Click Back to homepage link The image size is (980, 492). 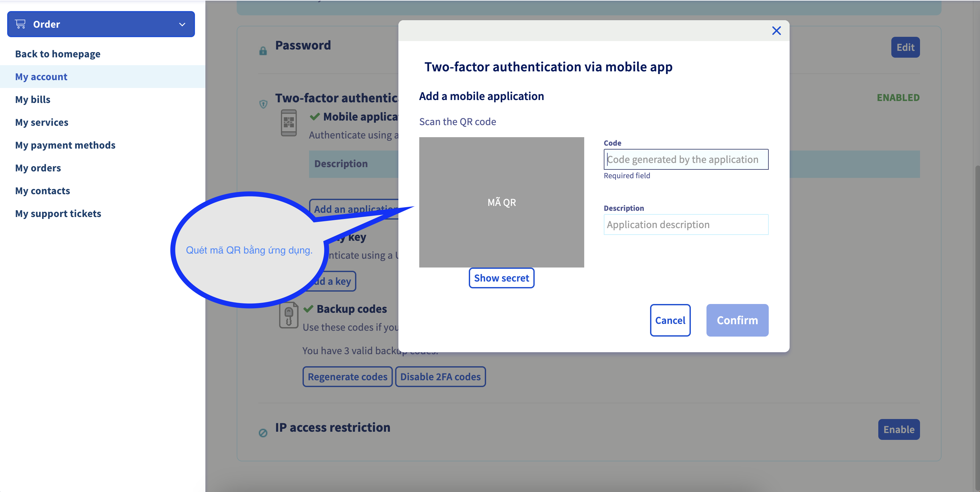pos(58,54)
